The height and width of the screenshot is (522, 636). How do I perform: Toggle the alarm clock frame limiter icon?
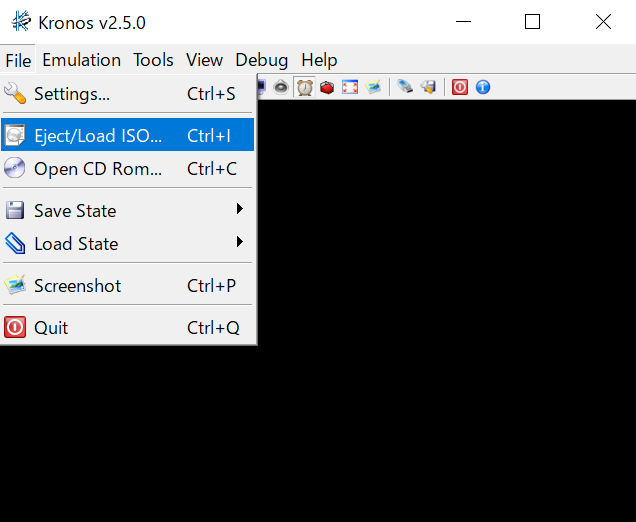click(305, 87)
